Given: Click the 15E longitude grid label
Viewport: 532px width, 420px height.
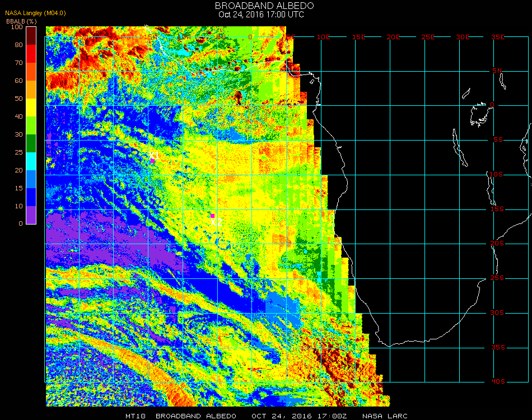Looking at the screenshot, I should click(358, 37).
